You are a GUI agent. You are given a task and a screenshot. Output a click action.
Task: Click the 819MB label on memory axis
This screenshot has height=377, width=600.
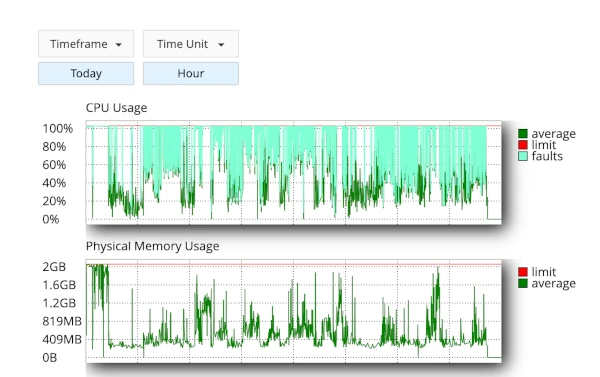pos(62,321)
